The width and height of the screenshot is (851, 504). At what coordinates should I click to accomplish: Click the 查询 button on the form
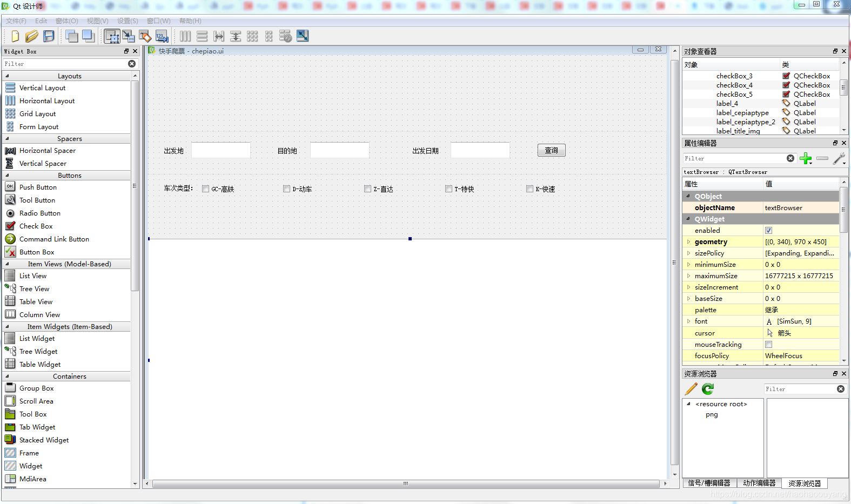552,150
